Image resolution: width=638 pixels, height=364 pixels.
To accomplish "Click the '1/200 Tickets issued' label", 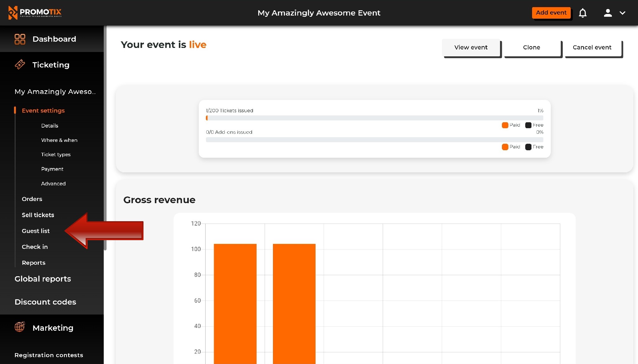I will point(230,110).
